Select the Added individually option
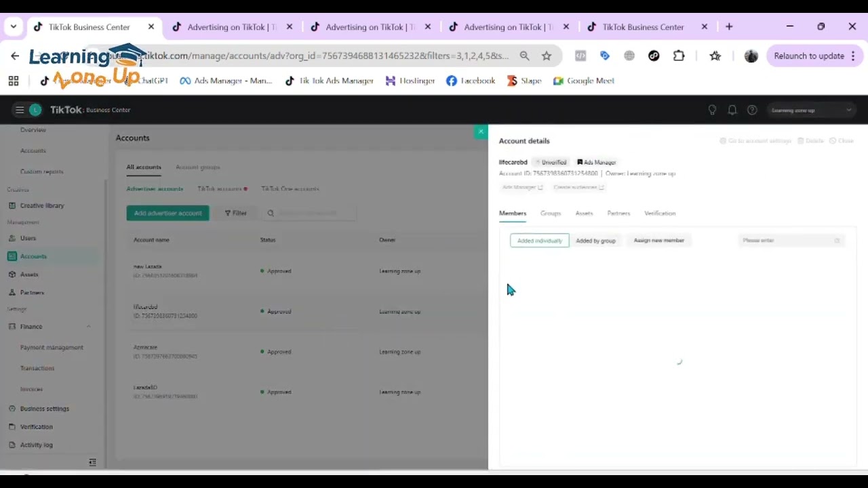Screen dimensions: 868x488 click(540, 241)
